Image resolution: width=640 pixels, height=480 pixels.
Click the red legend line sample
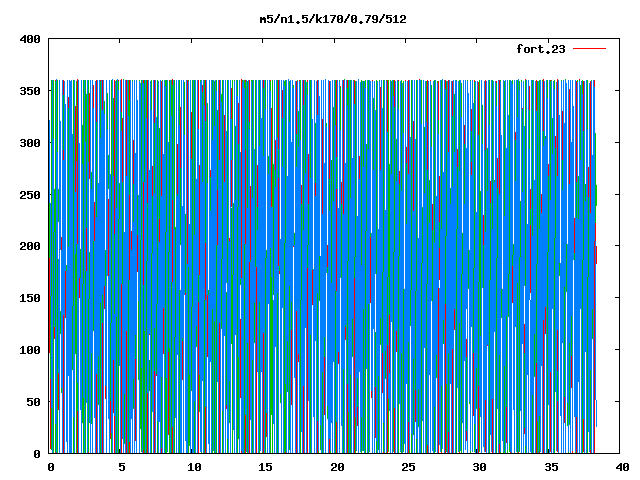pos(589,49)
